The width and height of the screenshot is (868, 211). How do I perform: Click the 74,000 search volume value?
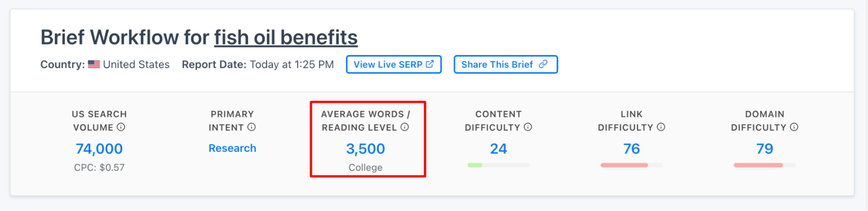99,149
